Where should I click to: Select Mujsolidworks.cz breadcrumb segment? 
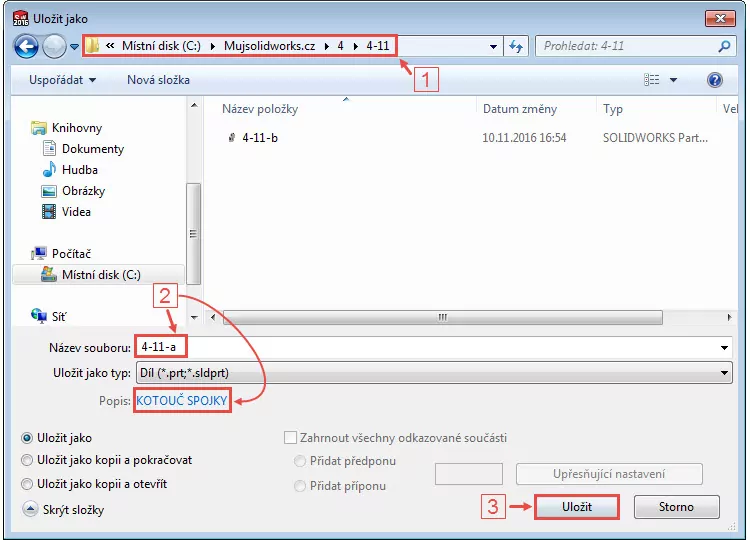click(x=269, y=46)
